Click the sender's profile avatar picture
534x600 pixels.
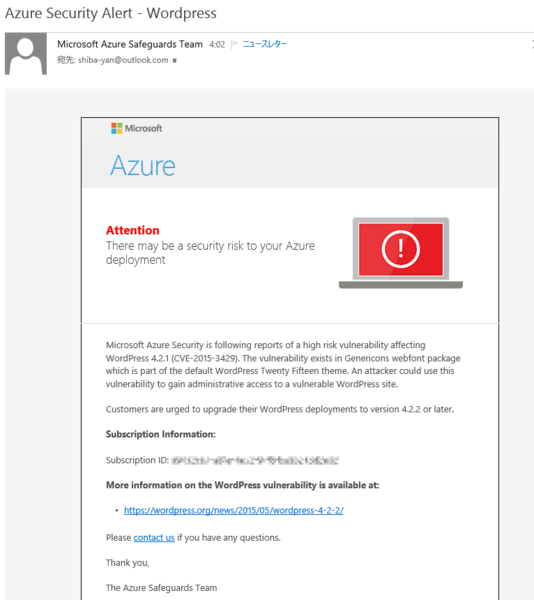(26, 54)
